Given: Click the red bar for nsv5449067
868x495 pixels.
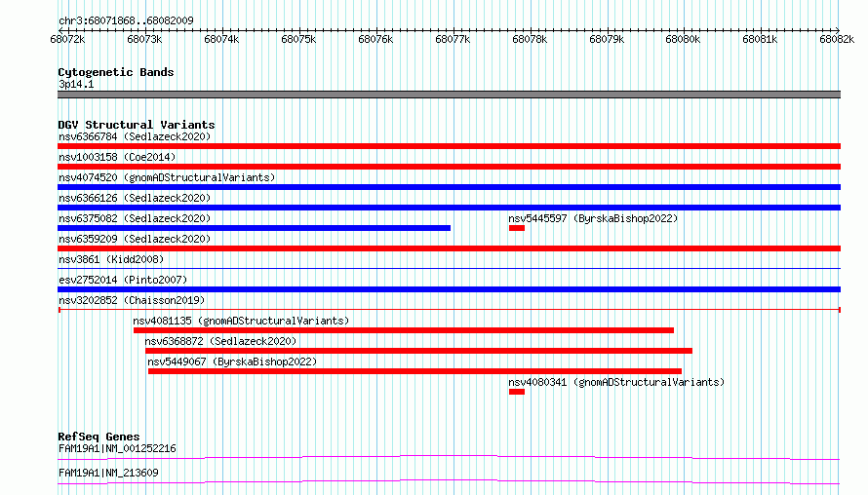Looking at the screenshot, I should coord(414,371).
